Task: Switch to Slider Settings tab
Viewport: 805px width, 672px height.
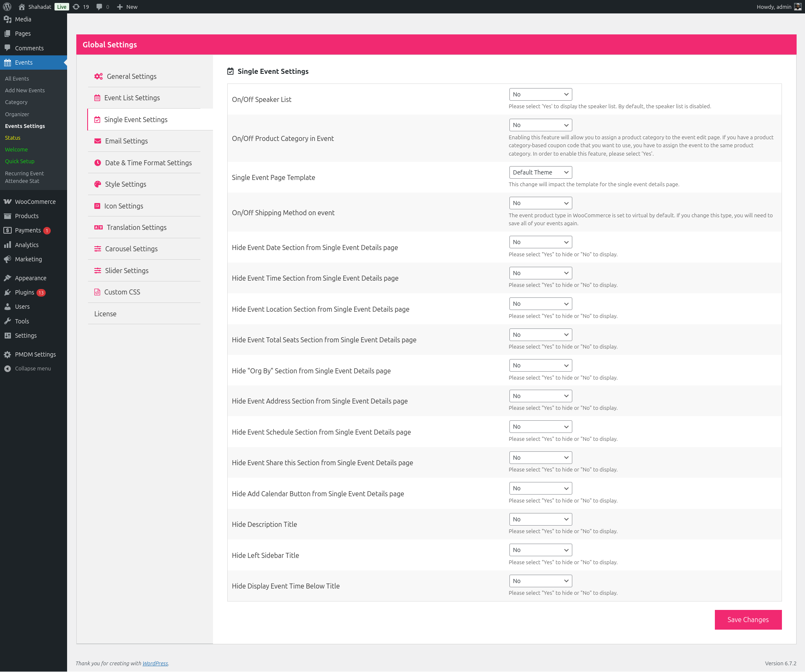Action: (x=144, y=271)
